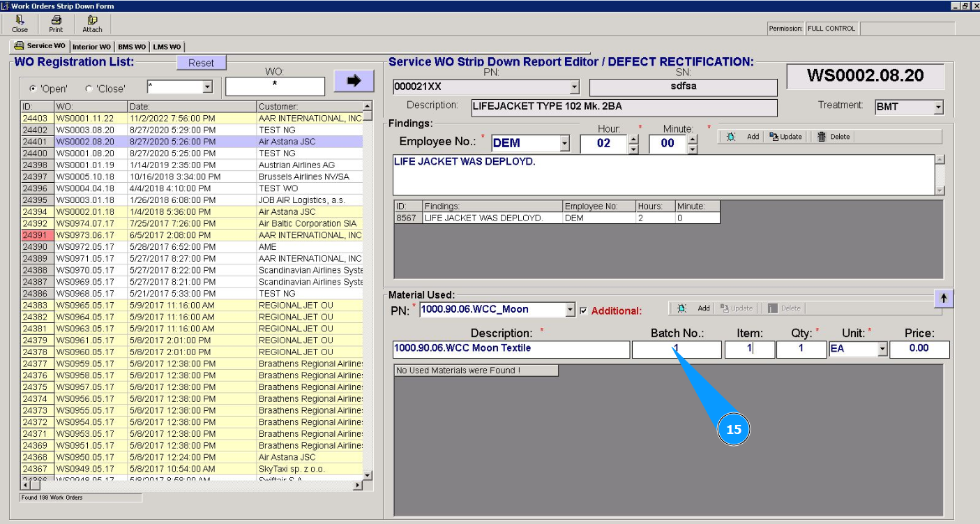Expand the Employee No. DEM dropdown

tap(564, 144)
